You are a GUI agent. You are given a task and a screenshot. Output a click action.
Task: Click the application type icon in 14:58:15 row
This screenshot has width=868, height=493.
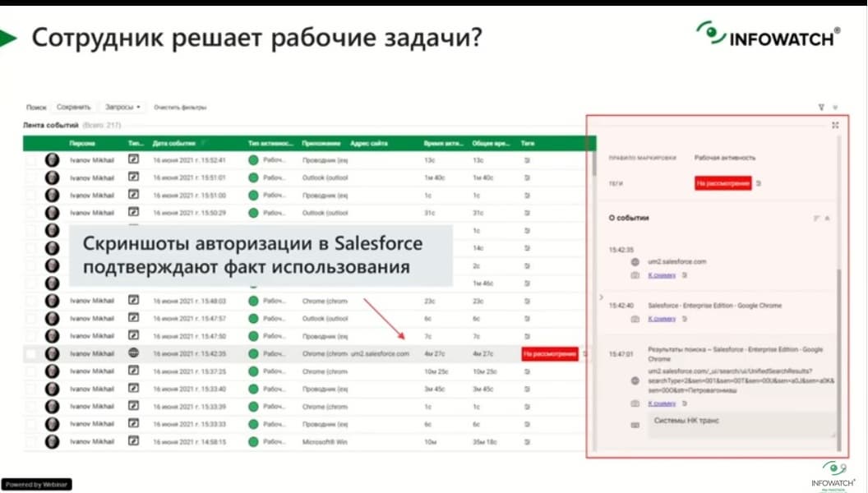(x=133, y=441)
